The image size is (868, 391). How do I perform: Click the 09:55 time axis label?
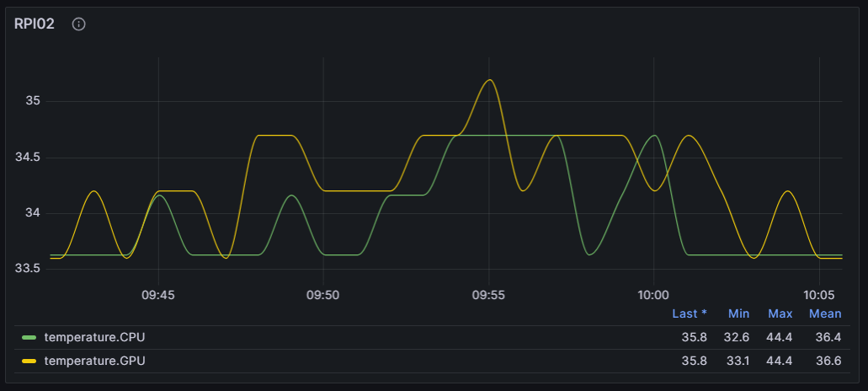[x=488, y=295]
